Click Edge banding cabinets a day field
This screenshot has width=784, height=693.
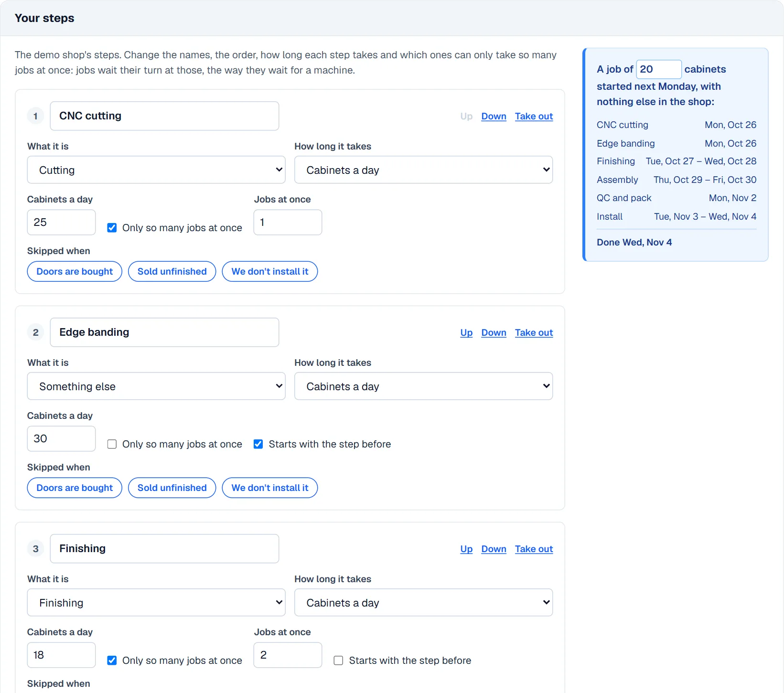pyautogui.click(x=61, y=438)
